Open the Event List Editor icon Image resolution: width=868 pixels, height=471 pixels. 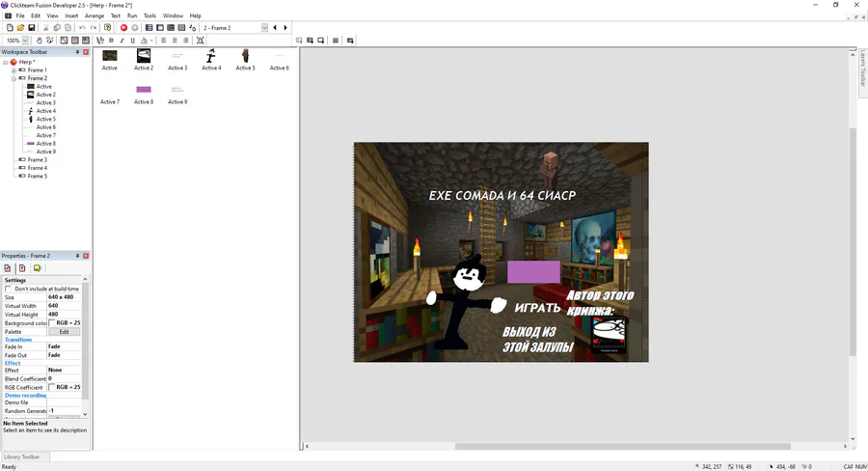(x=181, y=28)
